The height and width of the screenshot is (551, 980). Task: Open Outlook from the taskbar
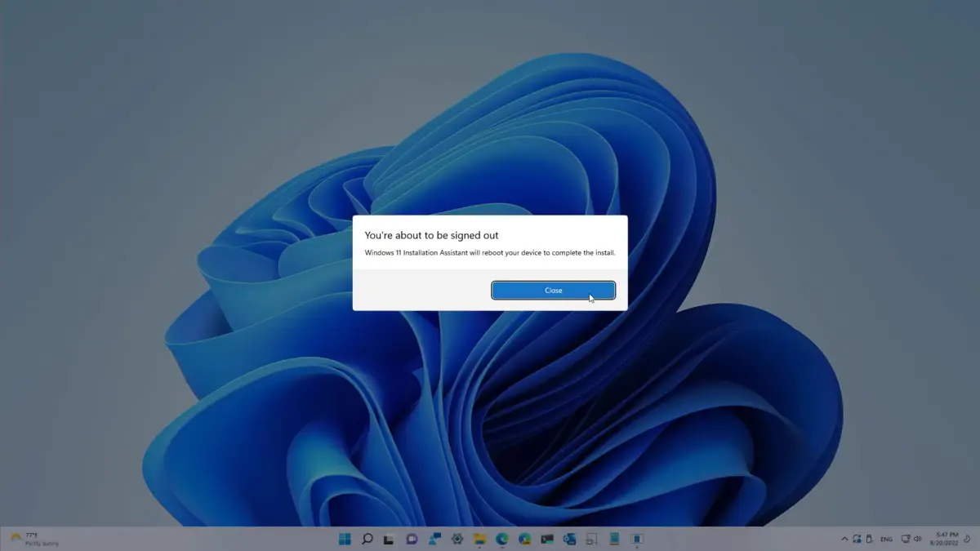click(569, 539)
